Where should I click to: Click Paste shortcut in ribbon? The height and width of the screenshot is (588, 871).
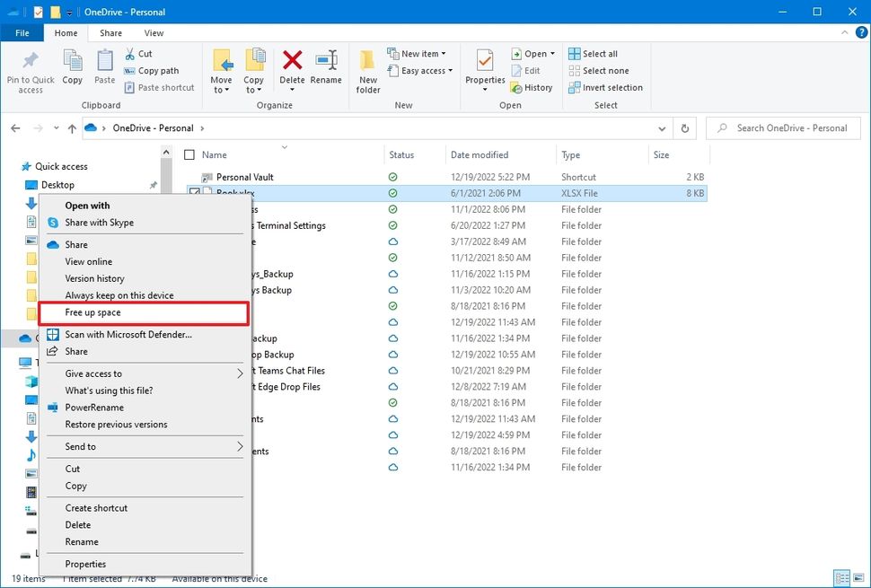pos(160,88)
